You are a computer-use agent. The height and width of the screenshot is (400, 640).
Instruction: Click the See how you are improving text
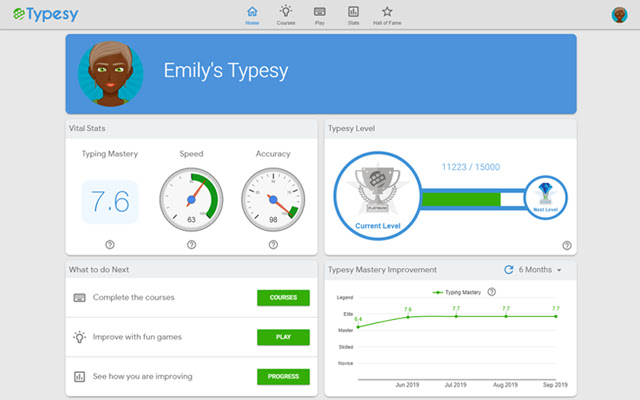click(x=142, y=376)
